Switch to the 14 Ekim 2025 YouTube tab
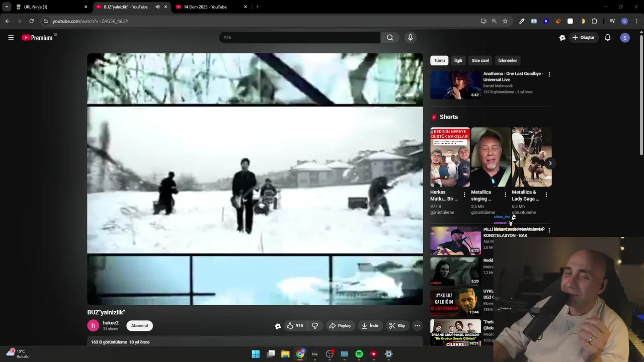Viewport: 644px width, 362px height. (211, 7)
